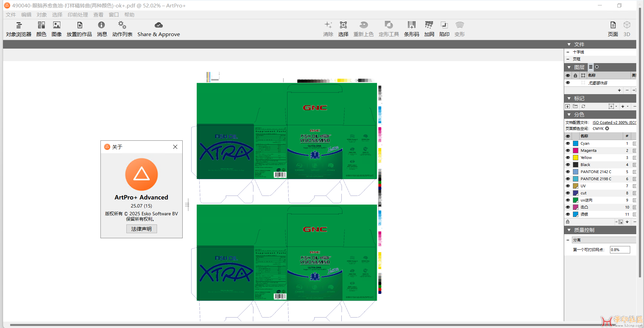
Task: Open the 文件 menu
Action: 11,15
